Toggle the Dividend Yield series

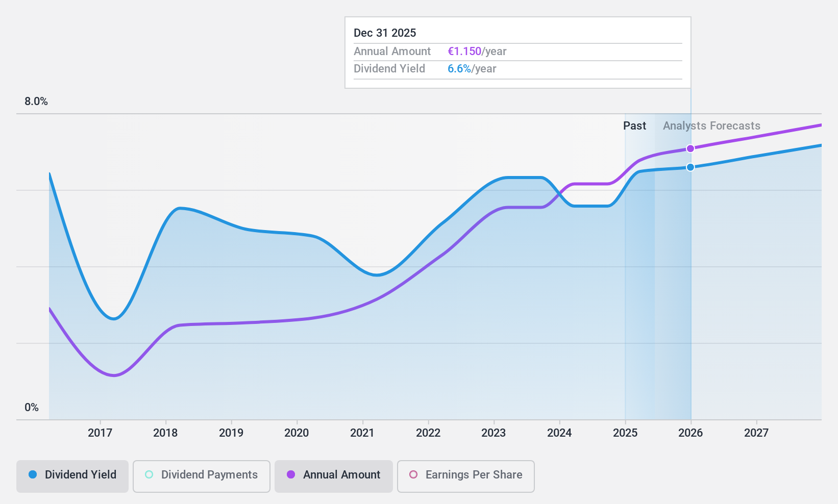(72, 476)
